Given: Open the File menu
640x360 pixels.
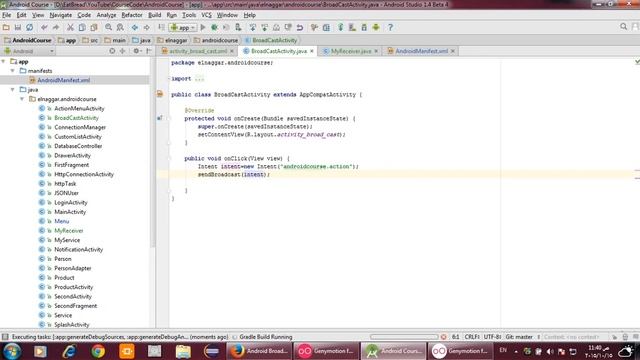Looking at the screenshot, I should click(x=7, y=15).
